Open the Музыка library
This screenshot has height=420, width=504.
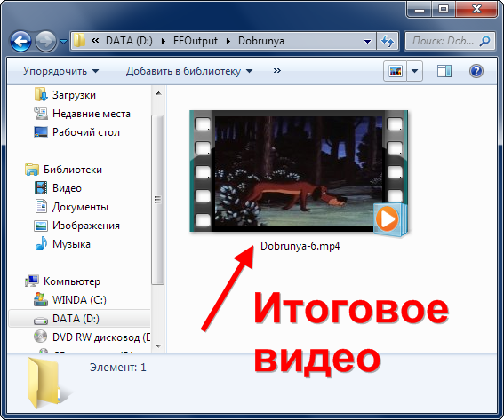point(71,244)
